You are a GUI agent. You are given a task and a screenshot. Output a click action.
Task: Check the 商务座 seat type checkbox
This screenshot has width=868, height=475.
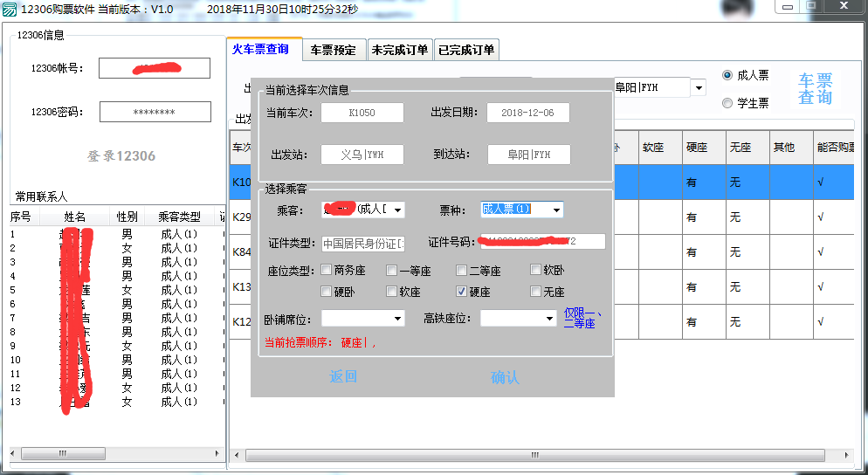(x=326, y=270)
